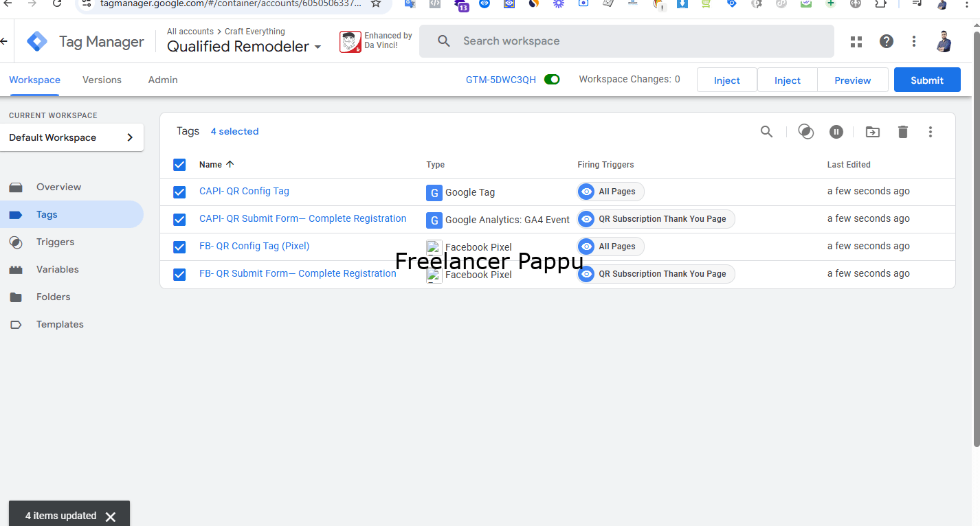Move selected tags to a folder
Screen dimensions: 980x526
(x=873, y=132)
